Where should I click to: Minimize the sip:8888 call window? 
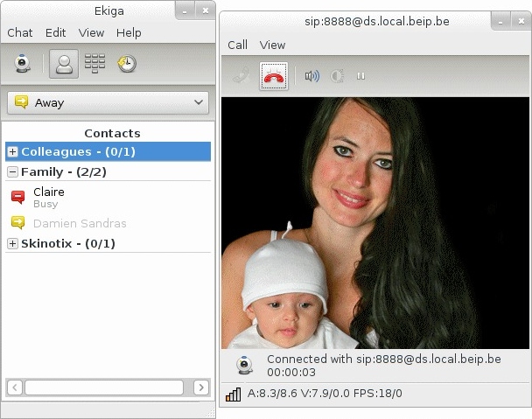(500, 22)
